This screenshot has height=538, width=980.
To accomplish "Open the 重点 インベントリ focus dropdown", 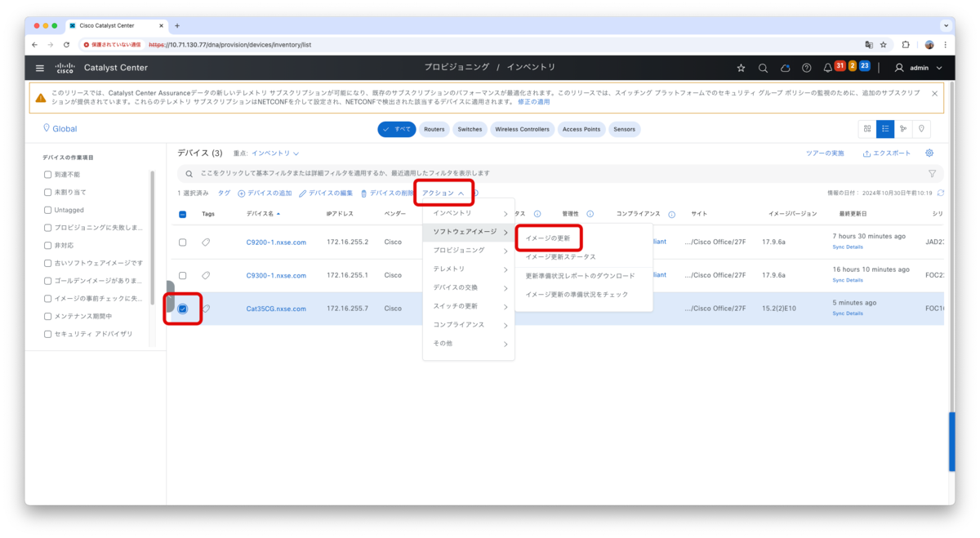I will click(274, 153).
